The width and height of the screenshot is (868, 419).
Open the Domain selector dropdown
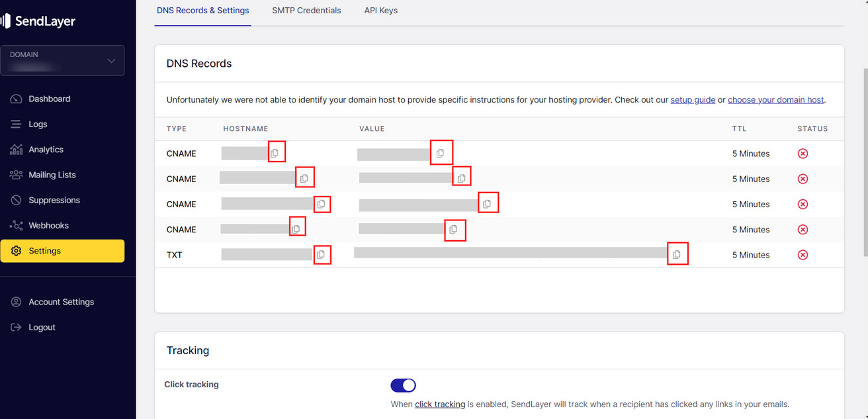click(62, 60)
